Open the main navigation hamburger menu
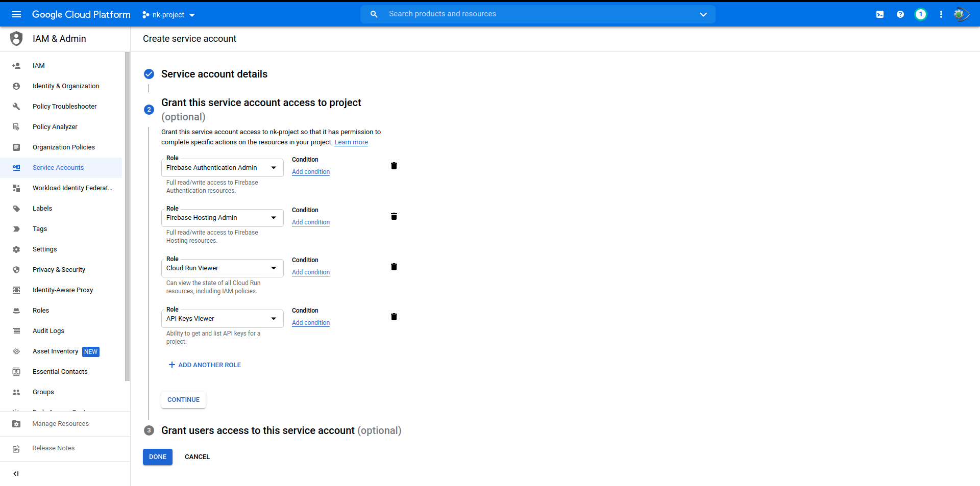 click(16, 14)
